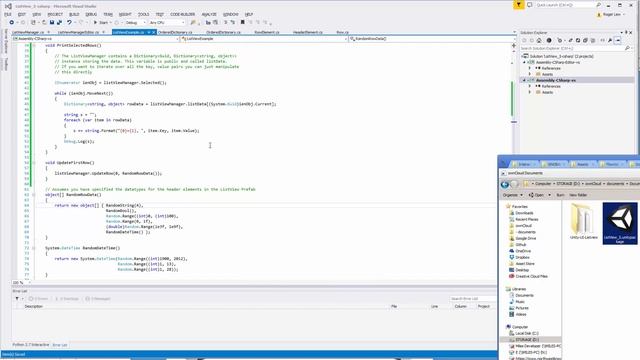
Task: Click the Find in Files toolbar icon
Action: (x=193, y=22)
